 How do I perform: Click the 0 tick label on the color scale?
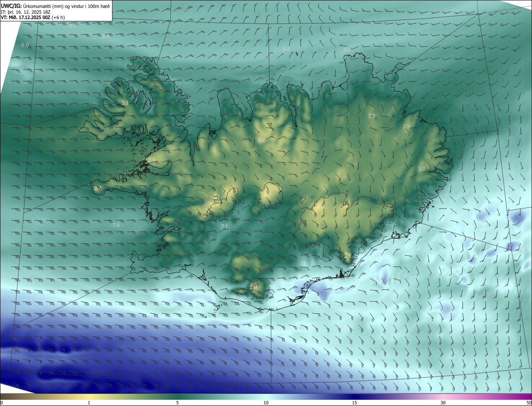[x=2, y=403]
